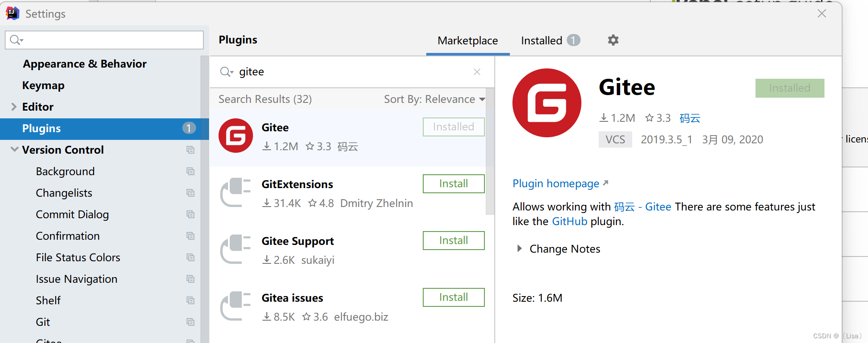
Task: Switch to the Installed tab
Action: (x=541, y=40)
